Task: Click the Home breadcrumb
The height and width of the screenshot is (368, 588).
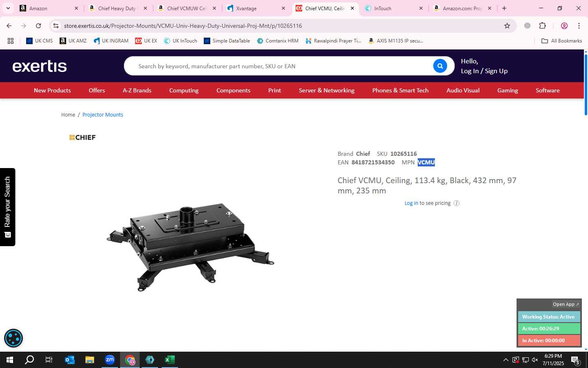Action: (x=68, y=115)
